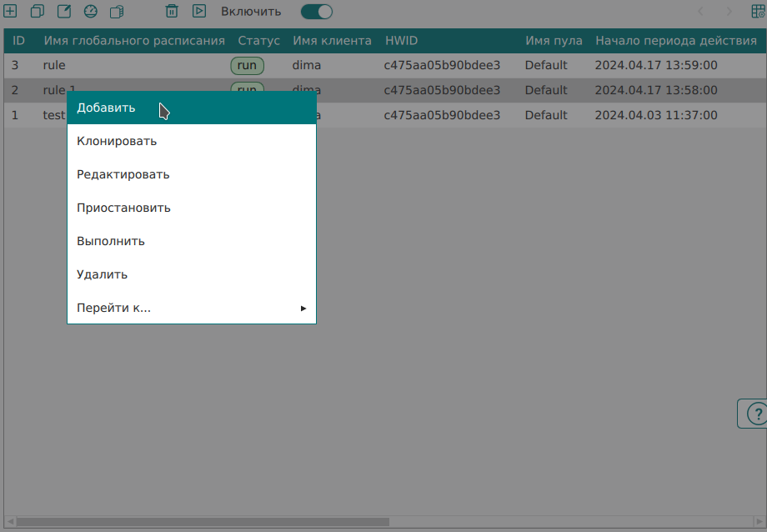767x532 pixels.
Task: Open table column settings icon
Action: [758, 12]
